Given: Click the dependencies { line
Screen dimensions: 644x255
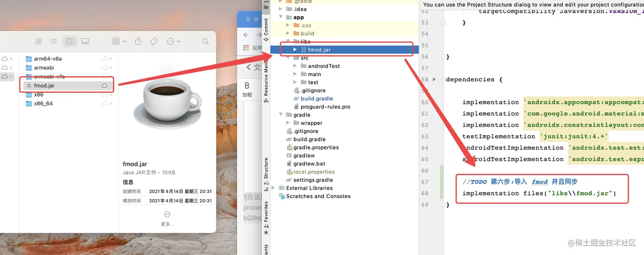Looking at the screenshot, I should coord(474,80).
